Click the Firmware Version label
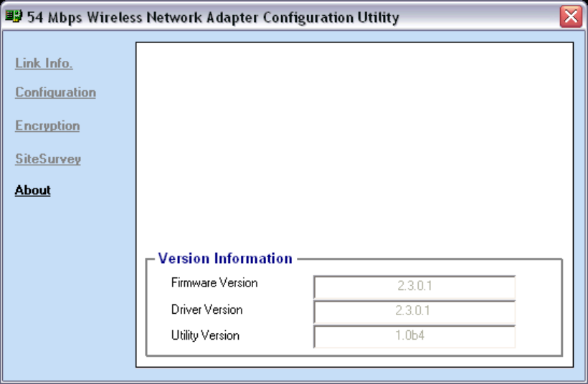The width and height of the screenshot is (588, 384). pyautogui.click(x=214, y=282)
